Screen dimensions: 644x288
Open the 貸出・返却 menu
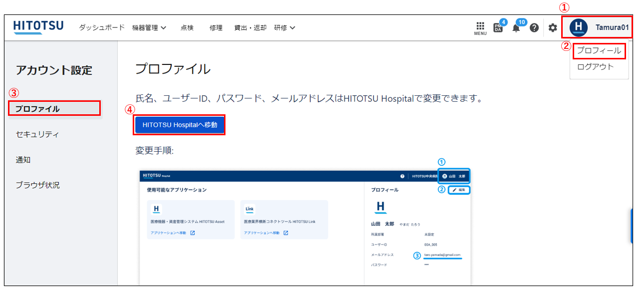click(250, 27)
